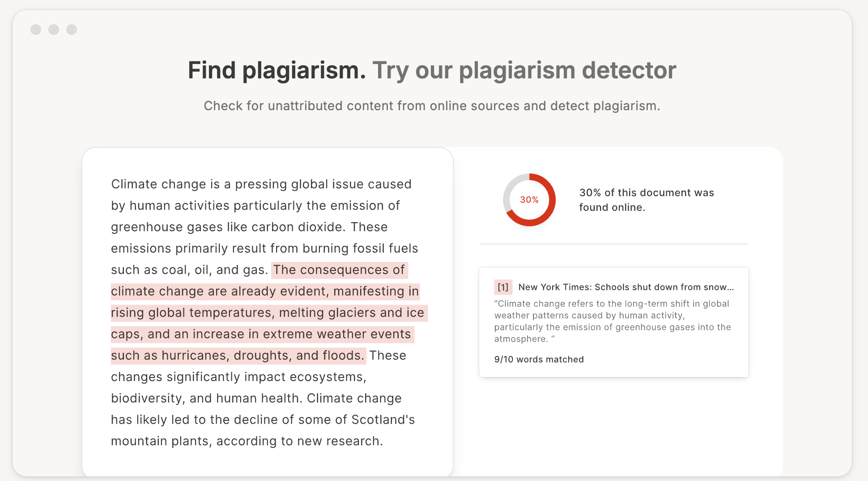868x481 pixels.
Task: Select the [1] source reference badge
Action: [503, 287]
